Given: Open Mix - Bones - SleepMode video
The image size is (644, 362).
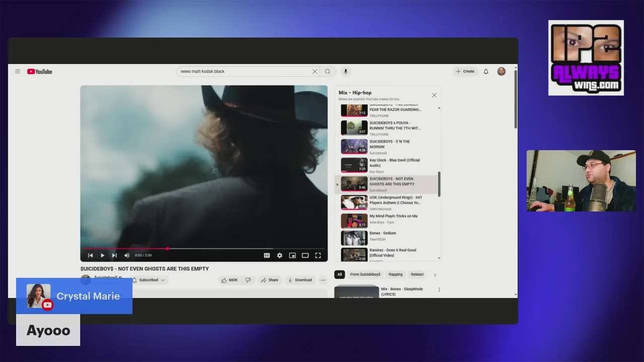Looking at the screenshot, I should 383,292.
